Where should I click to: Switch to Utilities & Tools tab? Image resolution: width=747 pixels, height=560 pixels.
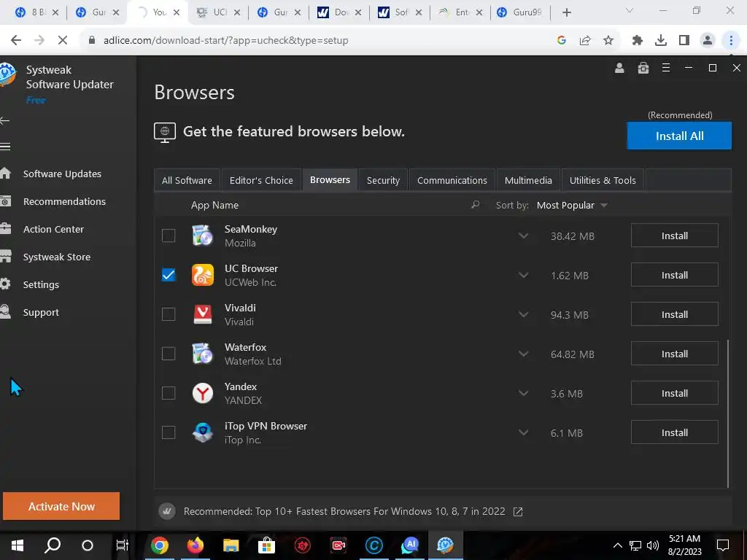[603, 181]
